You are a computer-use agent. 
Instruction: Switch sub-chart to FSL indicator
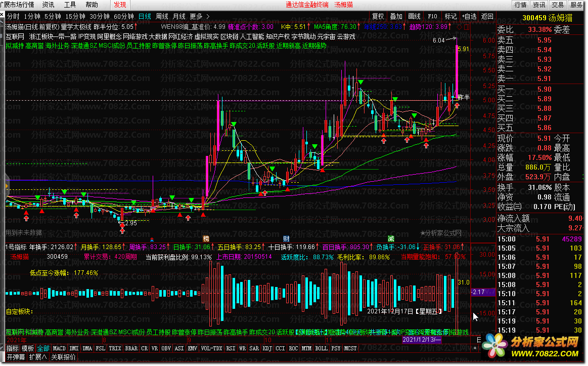tap(100, 348)
